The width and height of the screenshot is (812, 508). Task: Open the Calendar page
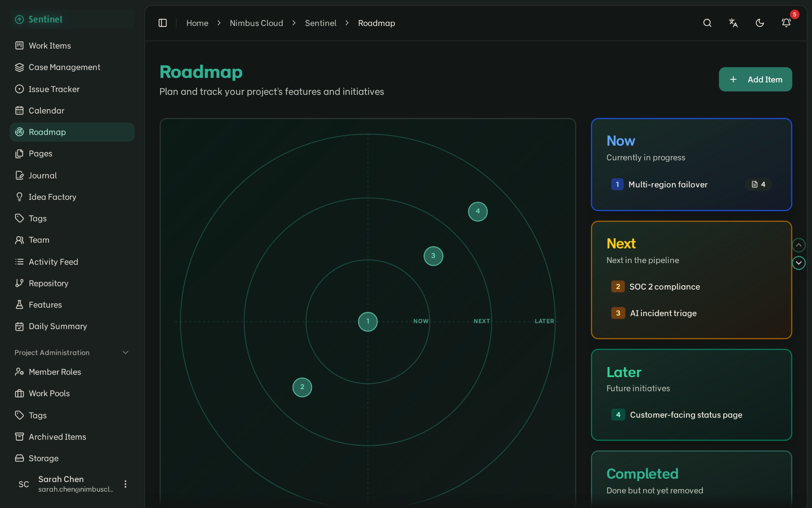(x=72, y=110)
